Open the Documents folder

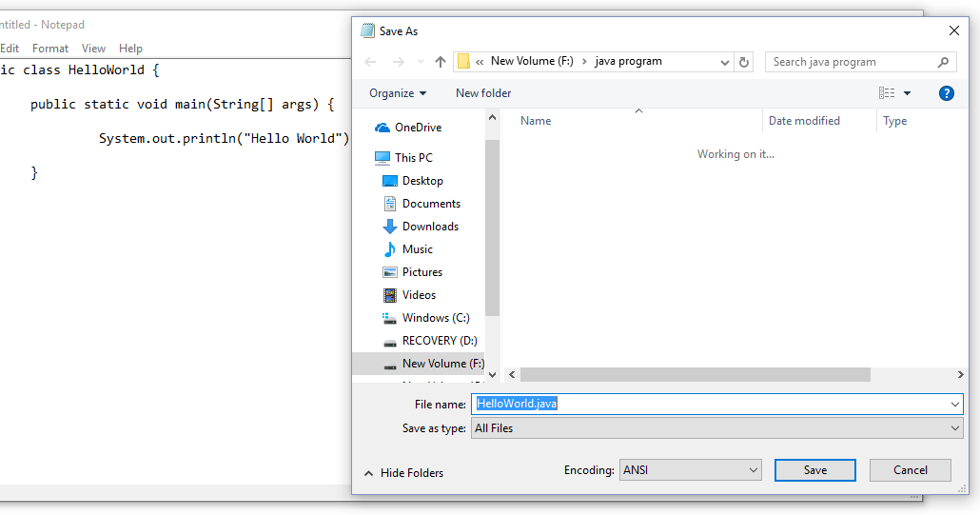pyautogui.click(x=431, y=204)
